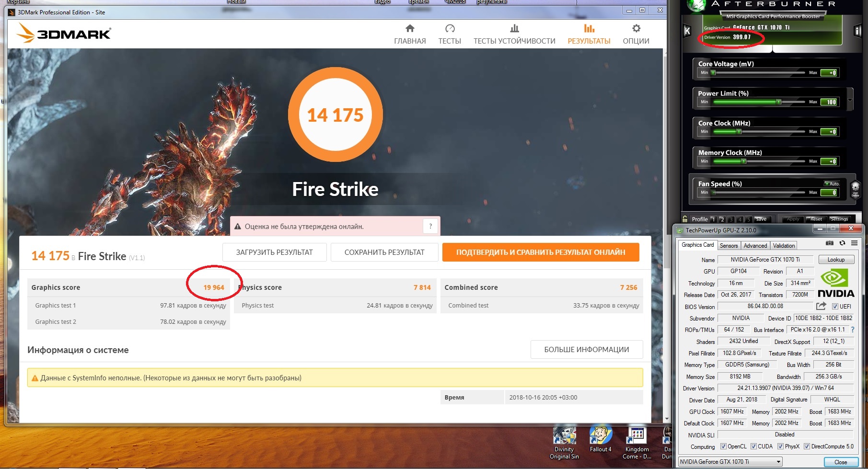868x469 pixels.
Task: Click the Lookup button in GPU-Z
Action: click(x=836, y=260)
